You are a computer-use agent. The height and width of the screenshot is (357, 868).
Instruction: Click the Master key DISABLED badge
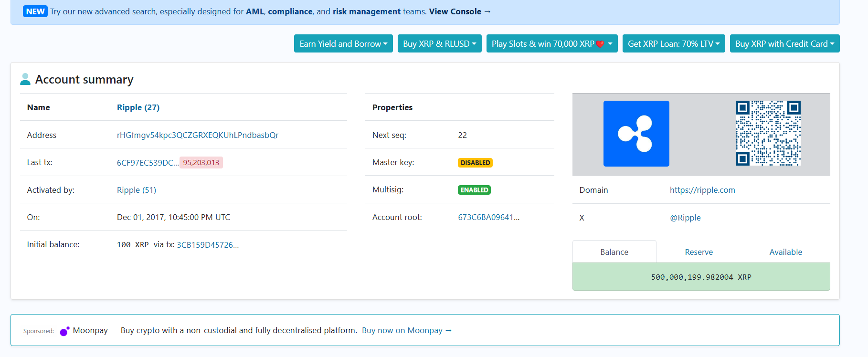[475, 163]
